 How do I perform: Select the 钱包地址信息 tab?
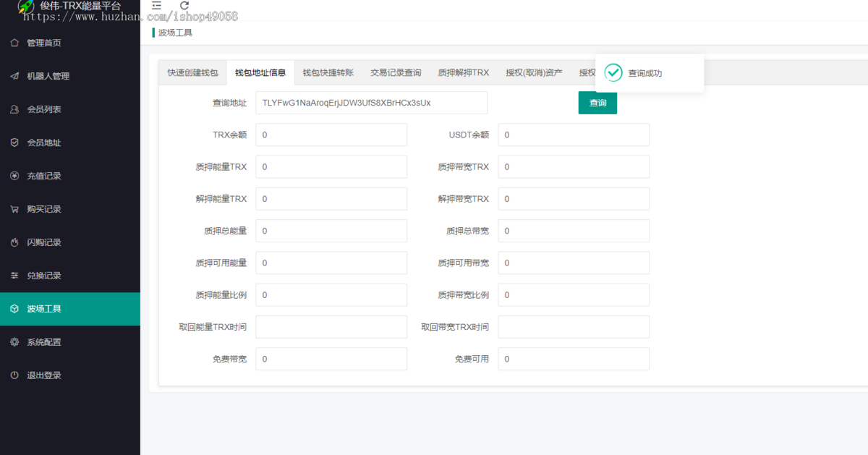[260, 73]
